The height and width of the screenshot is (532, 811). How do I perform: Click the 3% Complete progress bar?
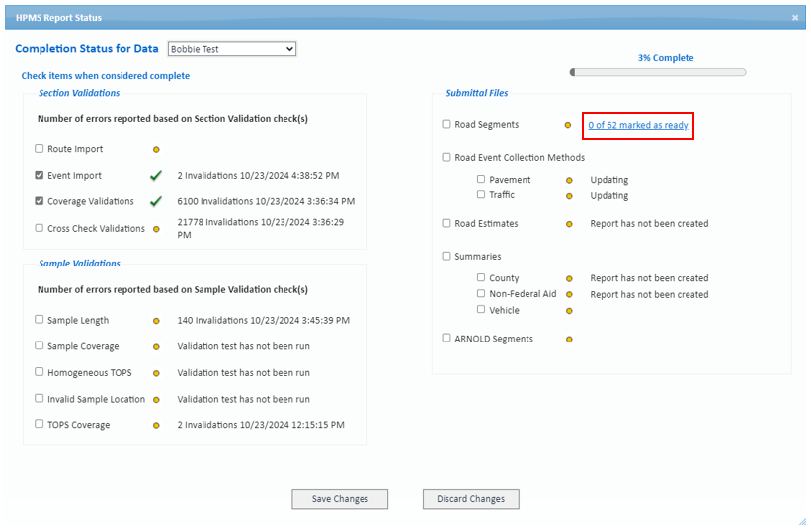(x=658, y=72)
